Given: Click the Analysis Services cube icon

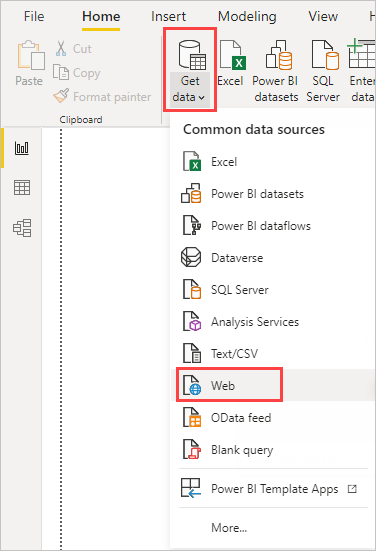Looking at the screenshot, I should coord(192,321).
